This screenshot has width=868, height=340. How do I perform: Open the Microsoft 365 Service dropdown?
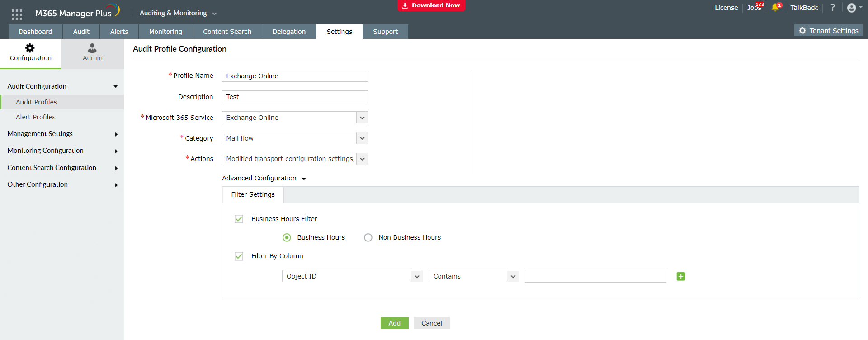tap(295, 118)
